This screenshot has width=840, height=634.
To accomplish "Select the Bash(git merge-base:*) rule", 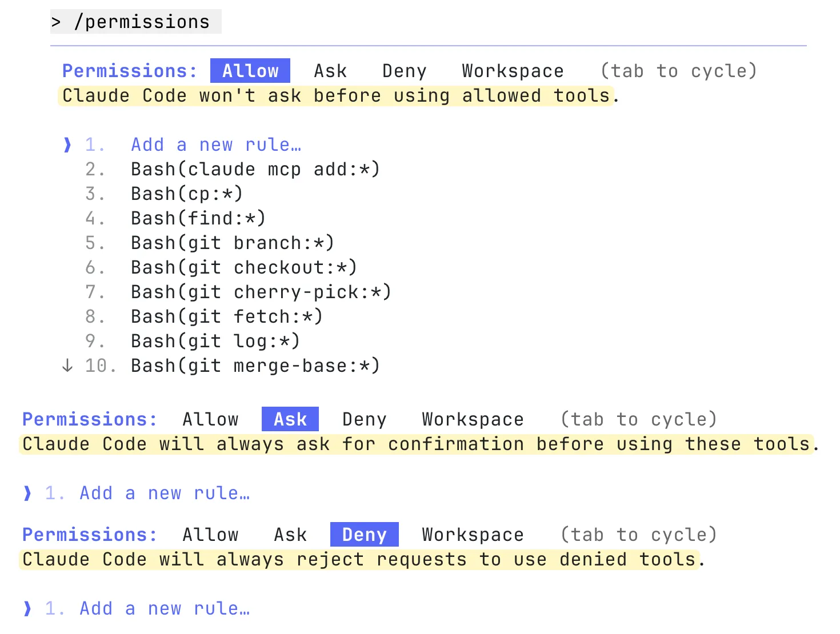I will [255, 365].
